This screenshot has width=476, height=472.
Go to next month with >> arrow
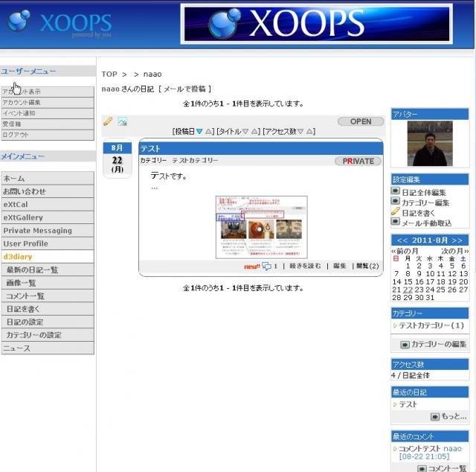[x=457, y=240]
